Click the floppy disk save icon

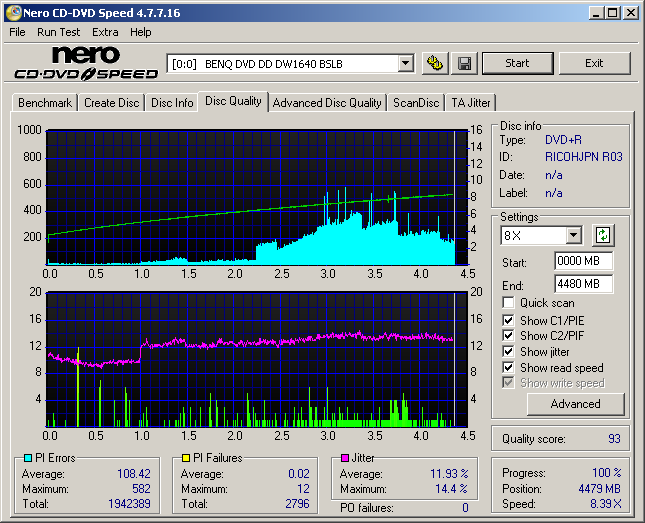(464, 63)
